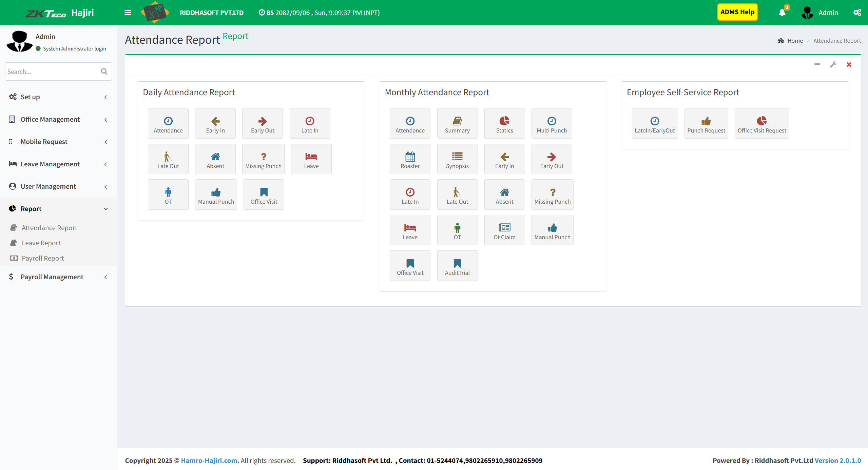Select Payroll Report in sidebar
The image size is (868, 470).
point(43,259)
